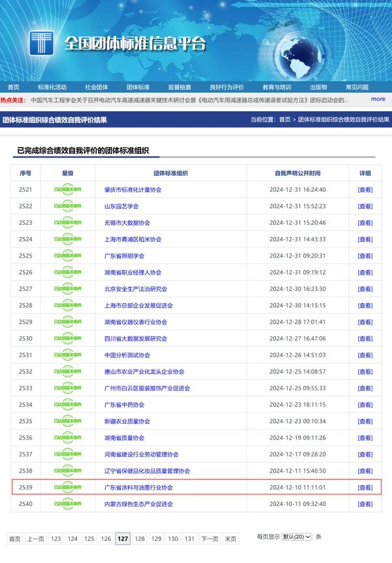Open 新疆农业质量协会 link

click(x=127, y=421)
